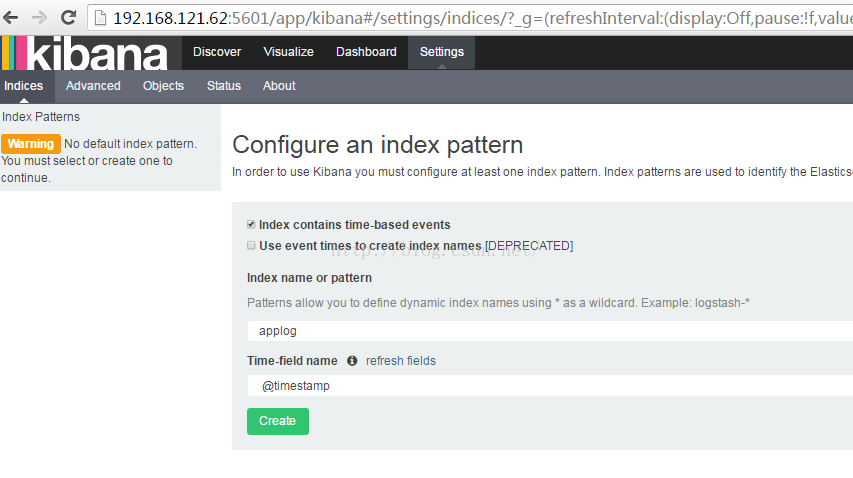Open the Visualize tab
The height and width of the screenshot is (478, 853).
(x=288, y=52)
